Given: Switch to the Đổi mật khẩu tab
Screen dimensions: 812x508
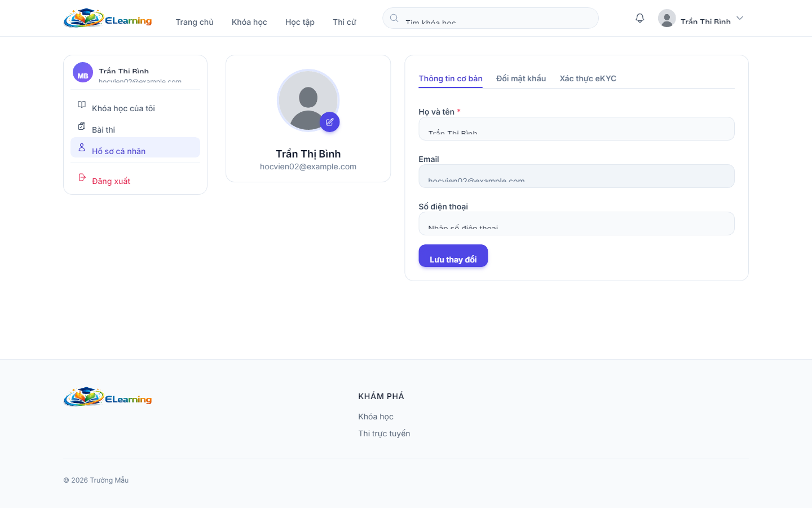Looking at the screenshot, I should (x=521, y=78).
